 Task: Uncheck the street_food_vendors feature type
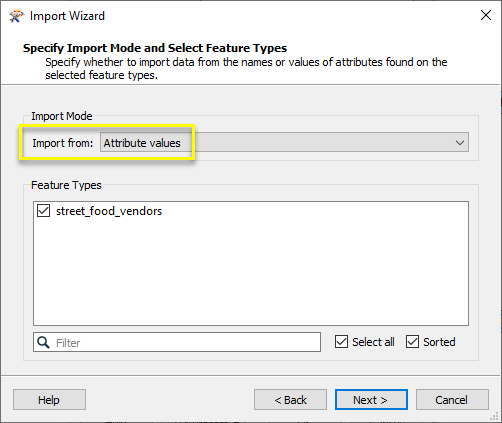tap(43, 211)
